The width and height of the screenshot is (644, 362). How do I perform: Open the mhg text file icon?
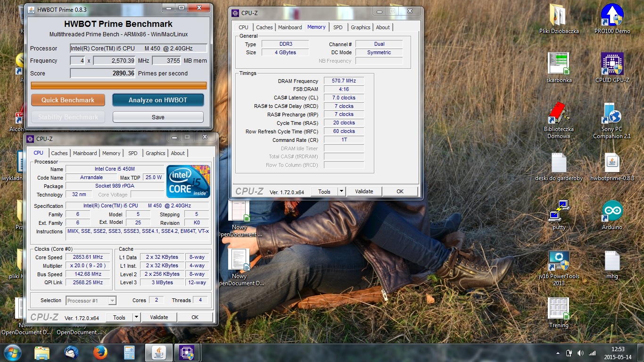[x=612, y=260]
